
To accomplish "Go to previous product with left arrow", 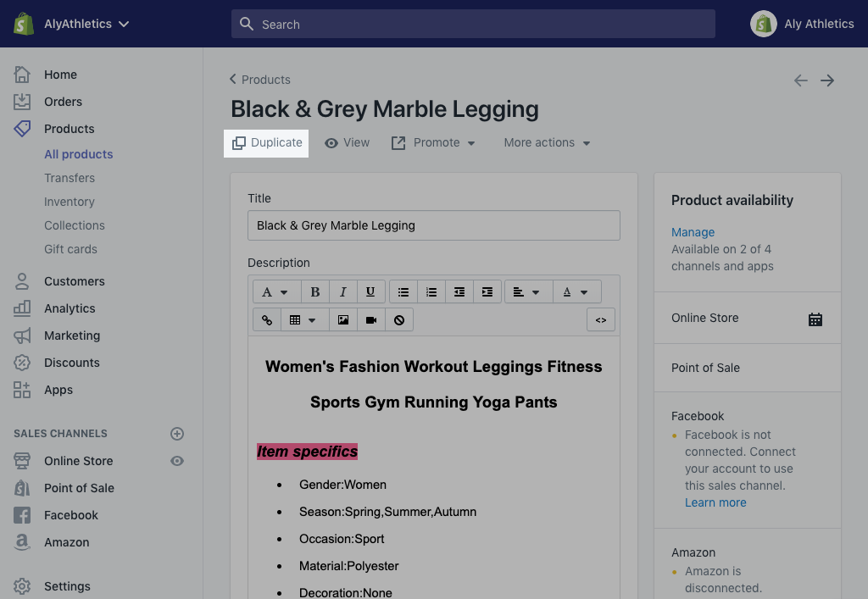I will click(x=800, y=80).
